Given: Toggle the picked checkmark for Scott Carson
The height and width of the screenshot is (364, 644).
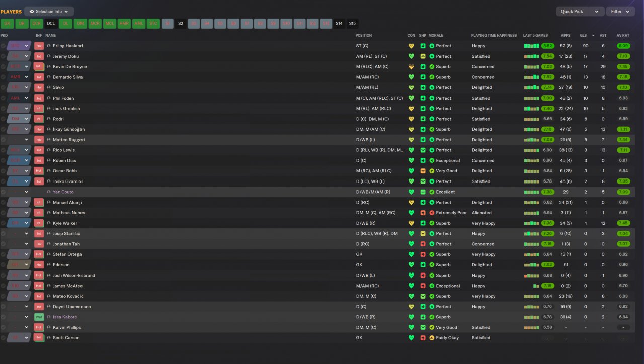Looking at the screenshot, I should (3, 338).
